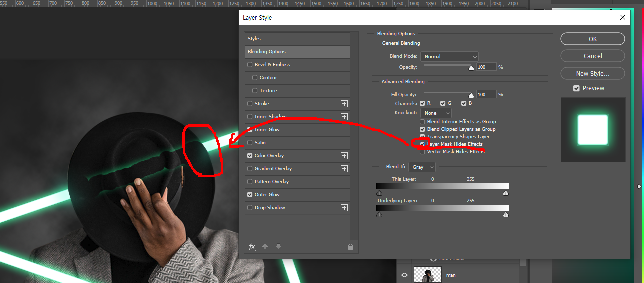Viewport: 644px width, 283px height.
Task: Enable the Satin checkbox
Action: pyautogui.click(x=250, y=143)
